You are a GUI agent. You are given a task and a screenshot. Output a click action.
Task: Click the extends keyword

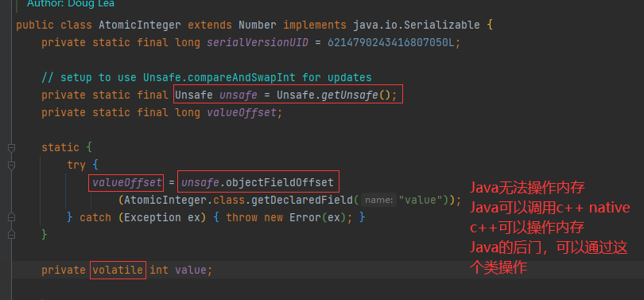[210, 25]
